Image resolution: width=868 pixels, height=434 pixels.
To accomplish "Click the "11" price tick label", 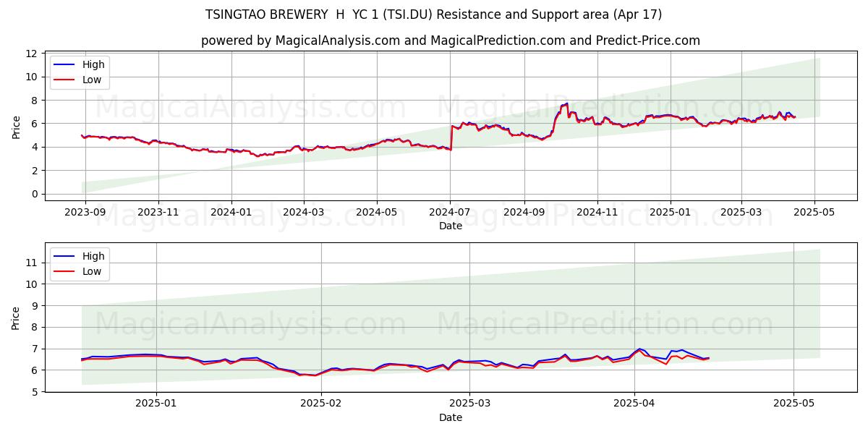I will pos(31,263).
